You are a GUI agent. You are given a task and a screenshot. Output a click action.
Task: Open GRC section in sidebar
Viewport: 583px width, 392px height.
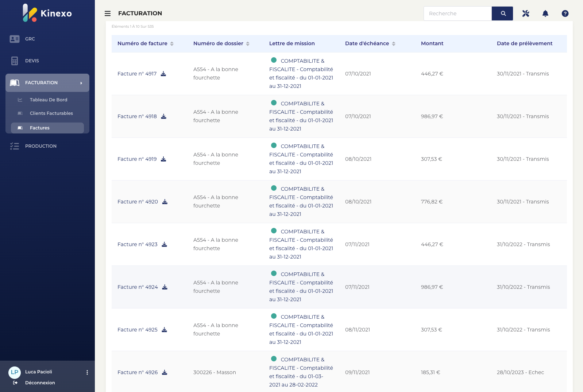pyautogui.click(x=30, y=39)
